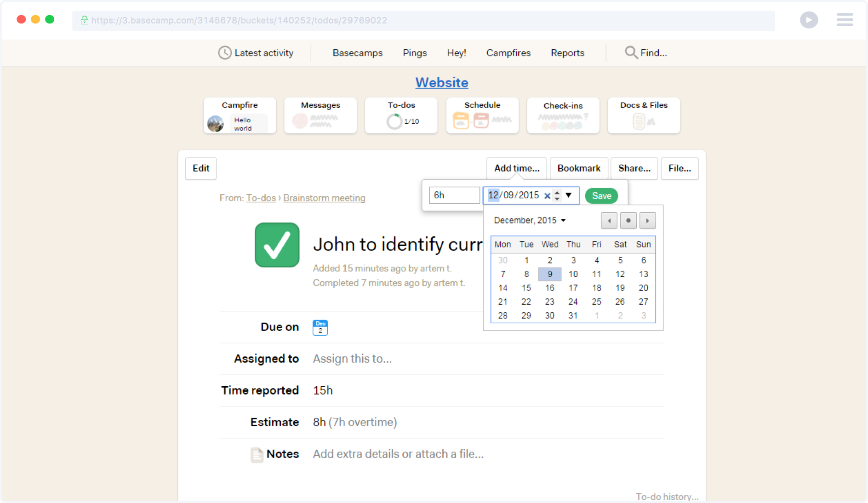Click the To-dos progress ring
This screenshot has height=503, width=868.
(x=394, y=121)
